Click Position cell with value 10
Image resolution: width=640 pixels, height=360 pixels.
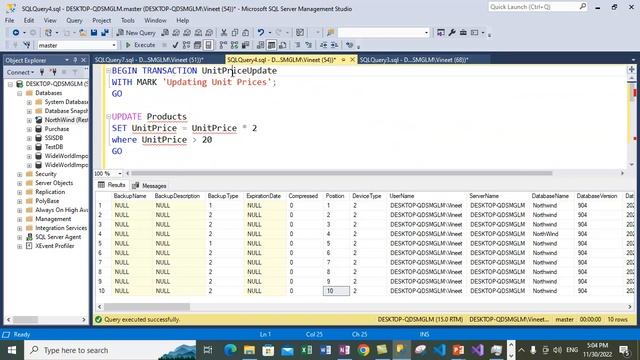coord(336,291)
